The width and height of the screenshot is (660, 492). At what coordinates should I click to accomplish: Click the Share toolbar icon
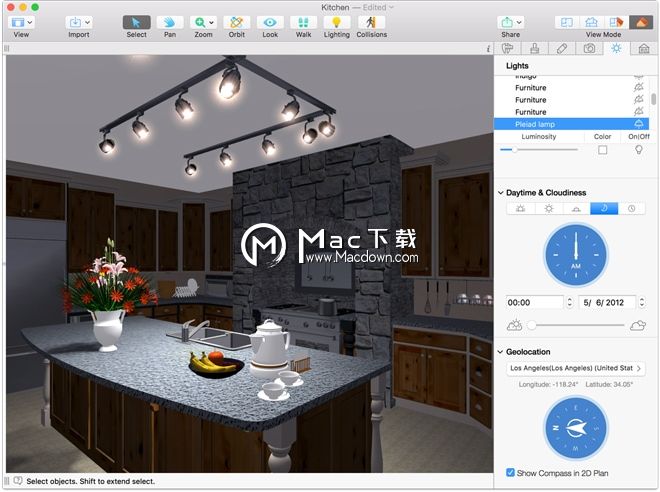coord(507,22)
